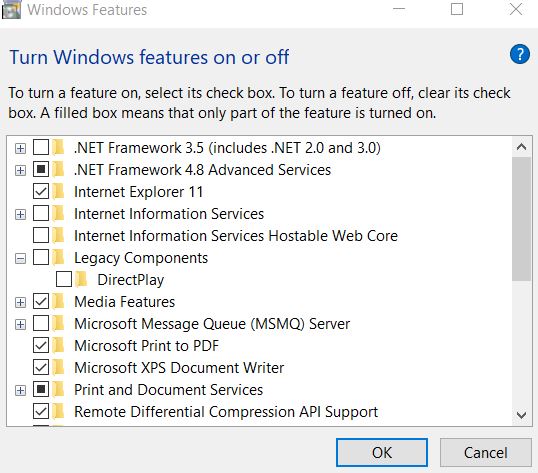This screenshot has height=473, width=538.
Task: Click the folder icon beside Media Features
Action: click(x=59, y=301)
